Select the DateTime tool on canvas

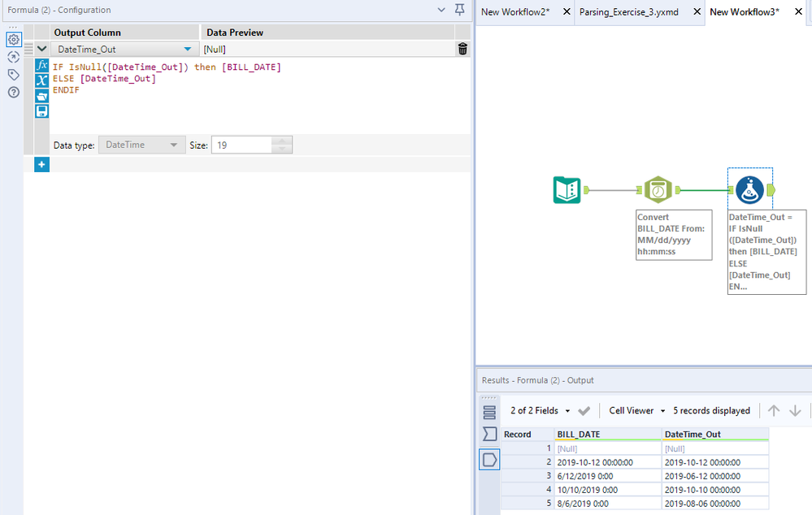click(x=658, y=190)
